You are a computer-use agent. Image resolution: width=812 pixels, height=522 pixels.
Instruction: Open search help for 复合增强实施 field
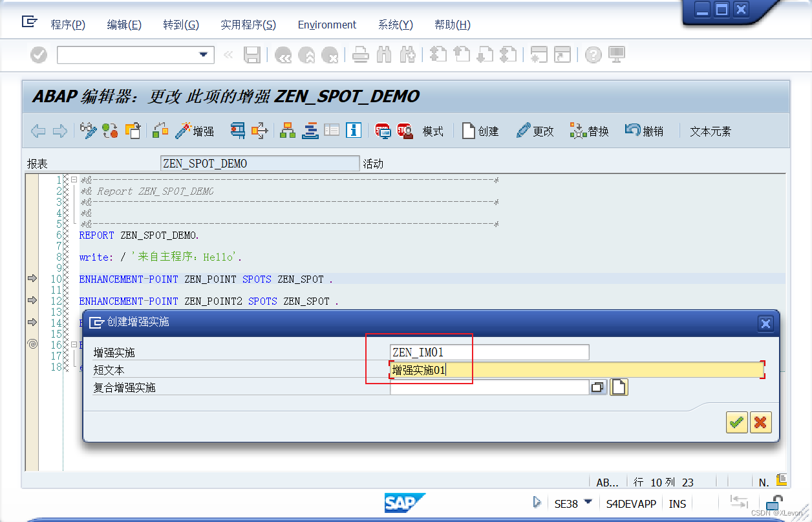coord(597,387)
